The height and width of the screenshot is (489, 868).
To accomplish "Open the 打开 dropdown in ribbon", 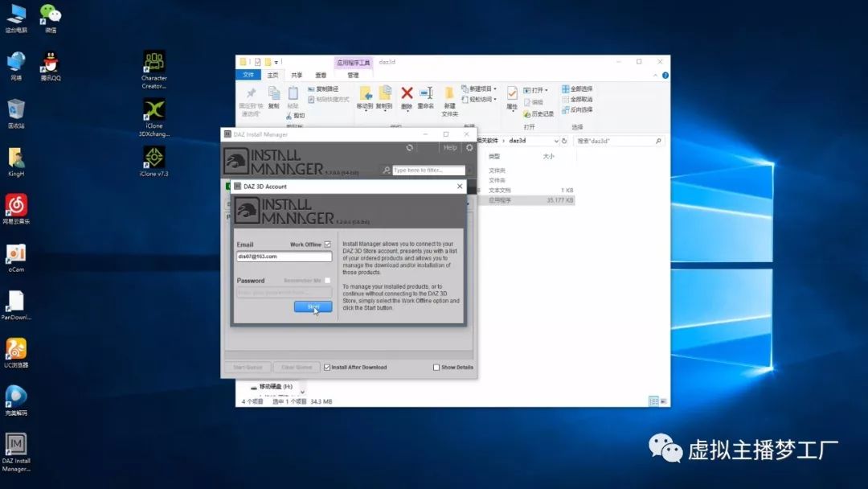I will point(535,90).
